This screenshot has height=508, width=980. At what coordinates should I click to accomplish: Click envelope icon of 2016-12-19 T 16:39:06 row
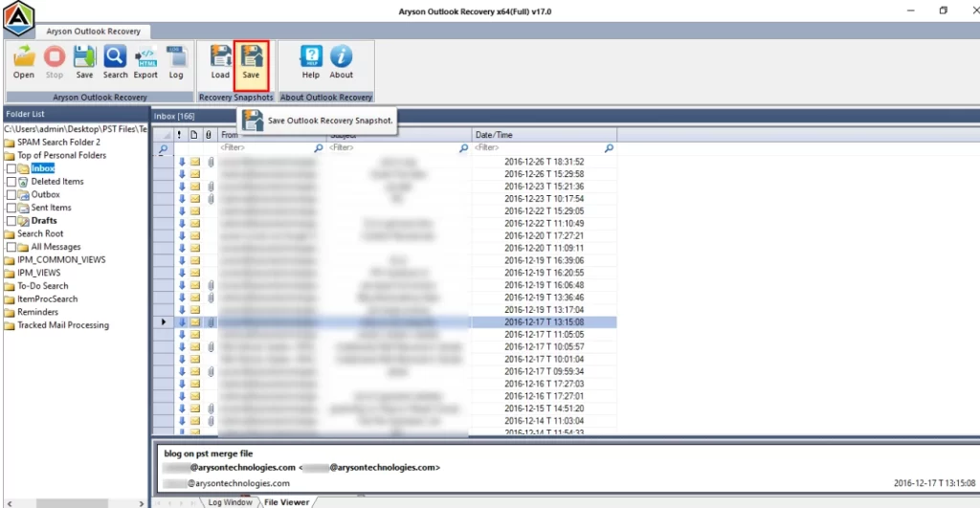[x=195, y=260]
